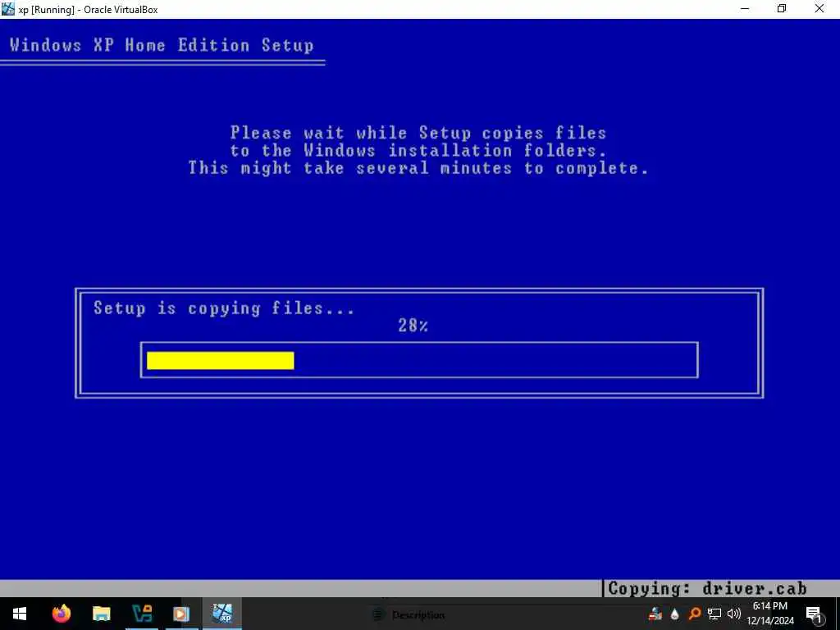Image resolution: width=840 pixels, height=630 pixels.
Task: Click the network tray icon
Action: coord(714,614)
